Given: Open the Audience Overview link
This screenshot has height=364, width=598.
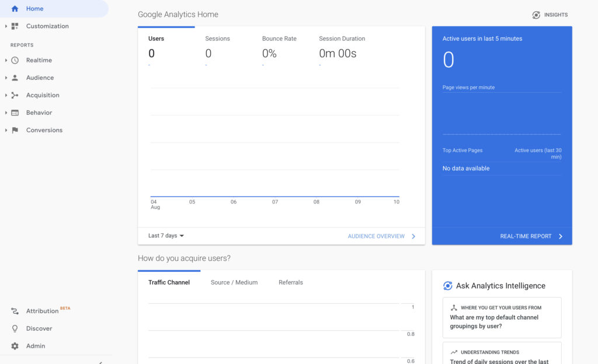Looking at the screenshot, I should [x=376, y=236].
